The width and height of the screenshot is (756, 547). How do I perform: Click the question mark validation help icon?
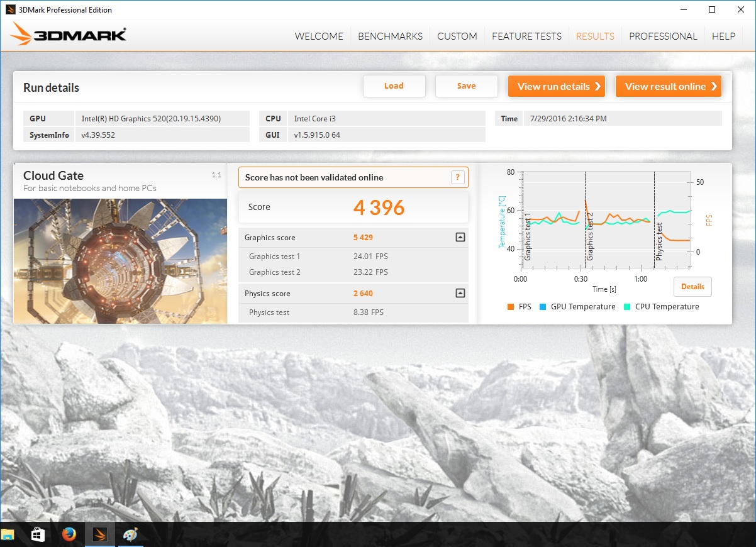tap(458, 177)
